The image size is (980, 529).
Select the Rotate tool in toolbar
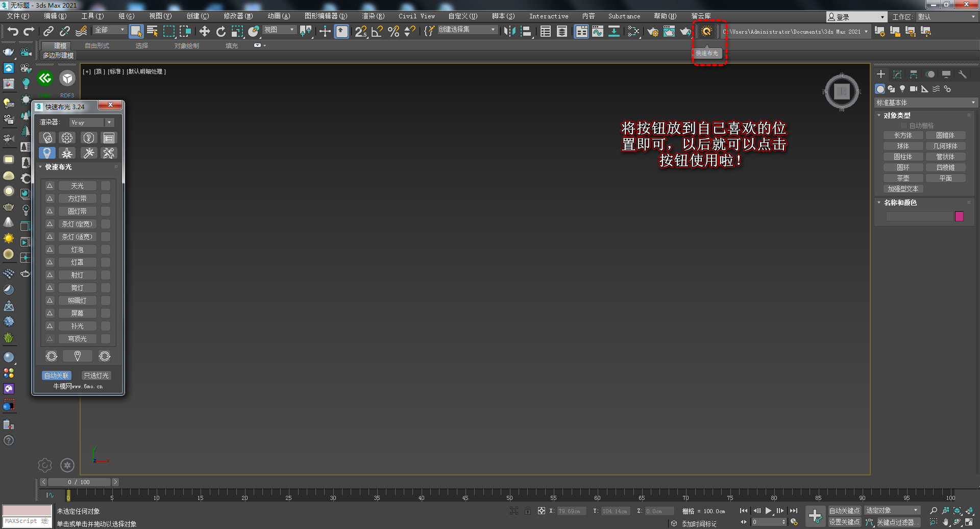220,32
